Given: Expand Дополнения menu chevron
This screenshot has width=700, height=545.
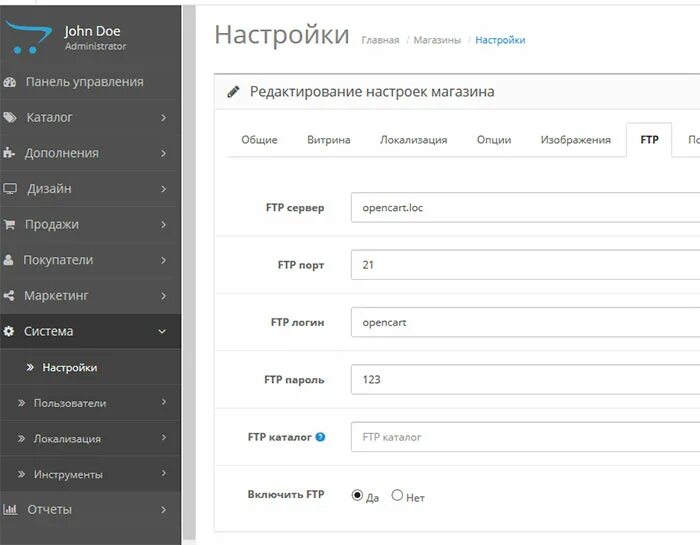Looking at the screenshot, I should coord(163,153).
